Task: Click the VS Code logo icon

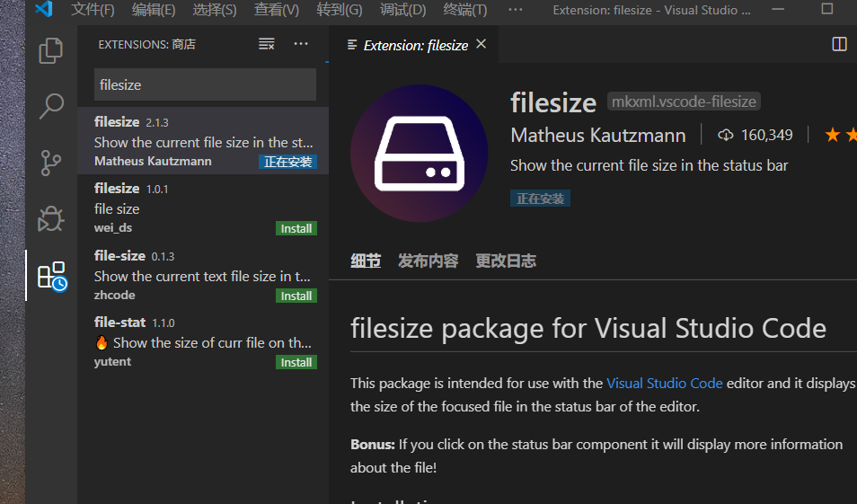Action: click(x=44, y=9)
